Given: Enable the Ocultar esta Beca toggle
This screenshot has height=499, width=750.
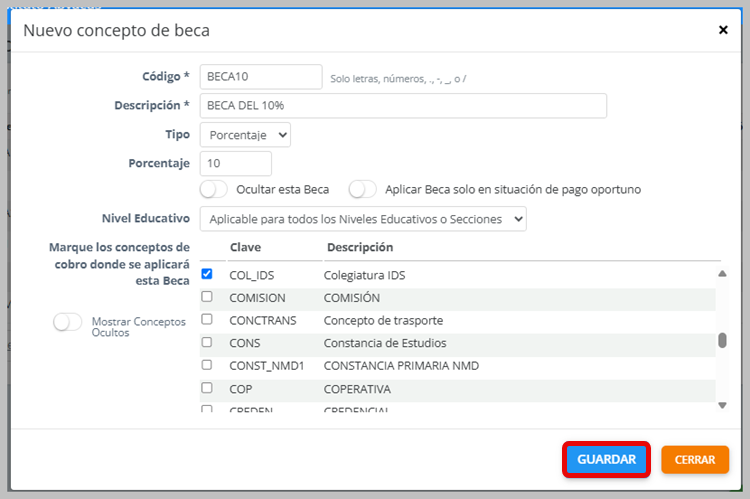Looking at the screenshot, I should [x=214, y=189].
